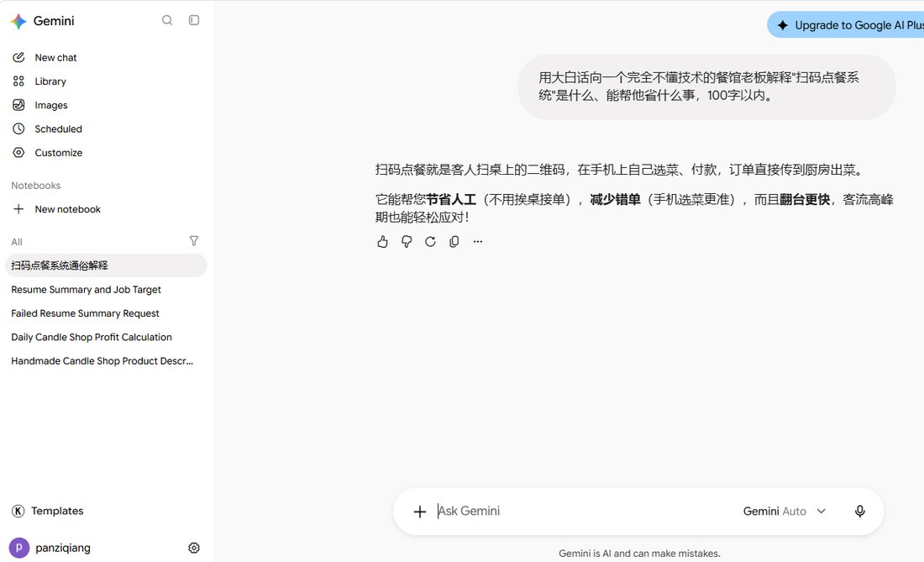
Task: Open Resume Summary and Job Target chat
Action: pos(86,290)
